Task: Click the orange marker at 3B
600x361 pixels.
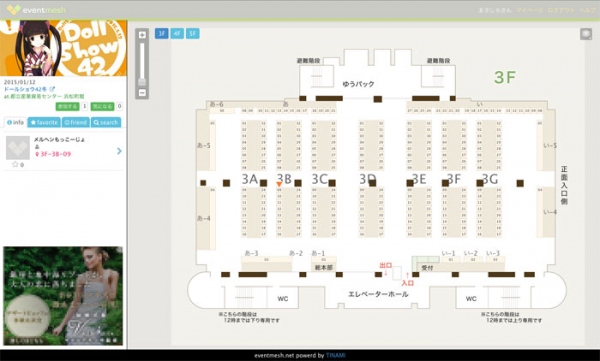Action: point(279,185)
